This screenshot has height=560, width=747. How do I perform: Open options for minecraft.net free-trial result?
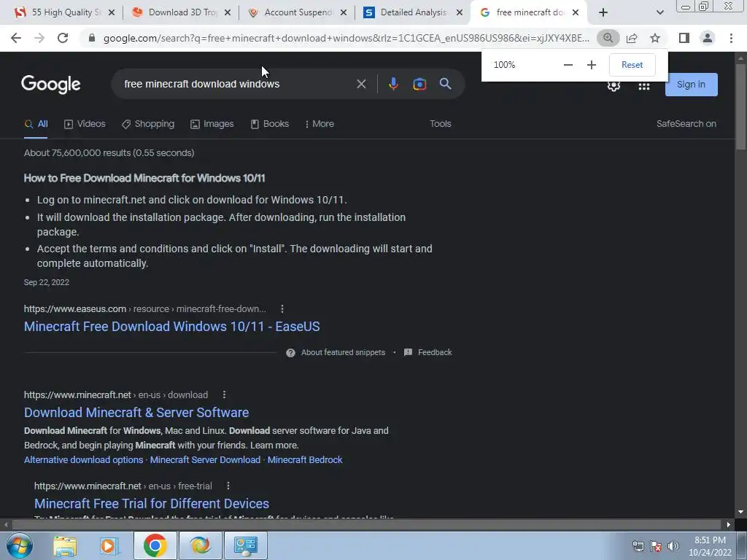[228, 486]
